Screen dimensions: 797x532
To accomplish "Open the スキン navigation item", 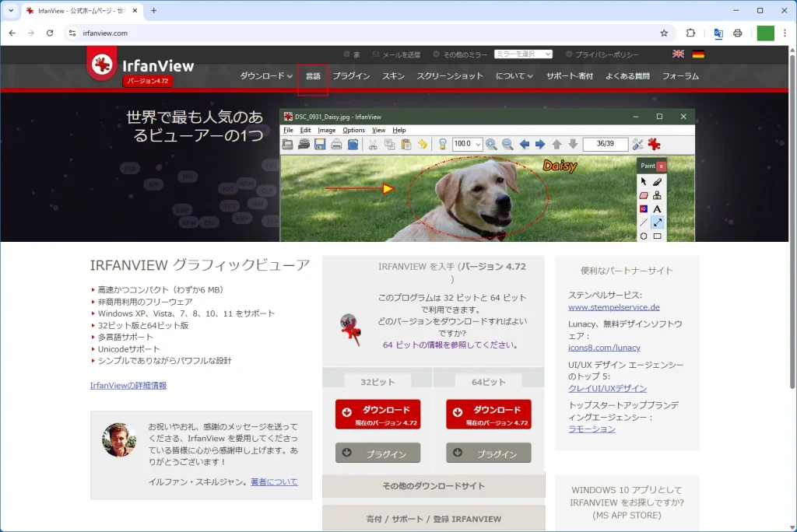I will coord(393,75).
